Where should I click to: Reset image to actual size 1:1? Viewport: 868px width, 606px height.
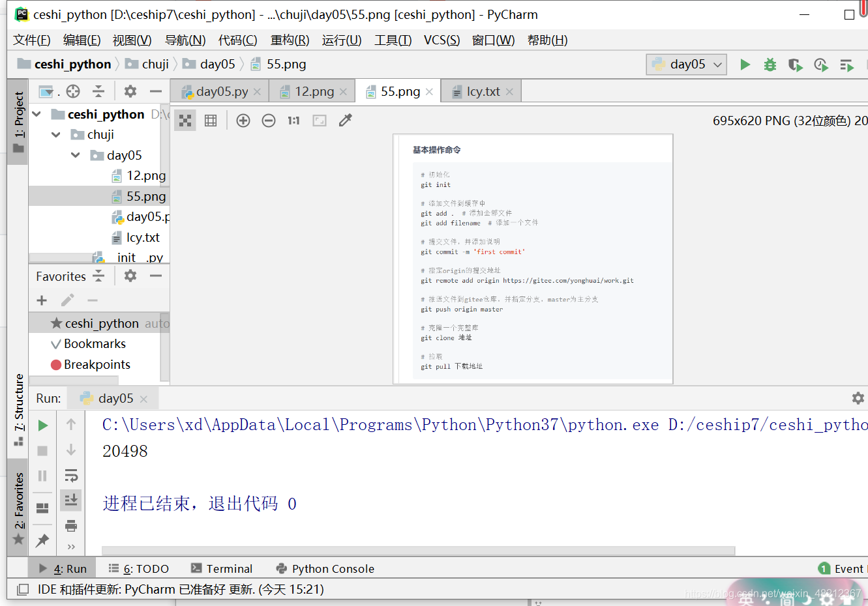tap(293, 121)
